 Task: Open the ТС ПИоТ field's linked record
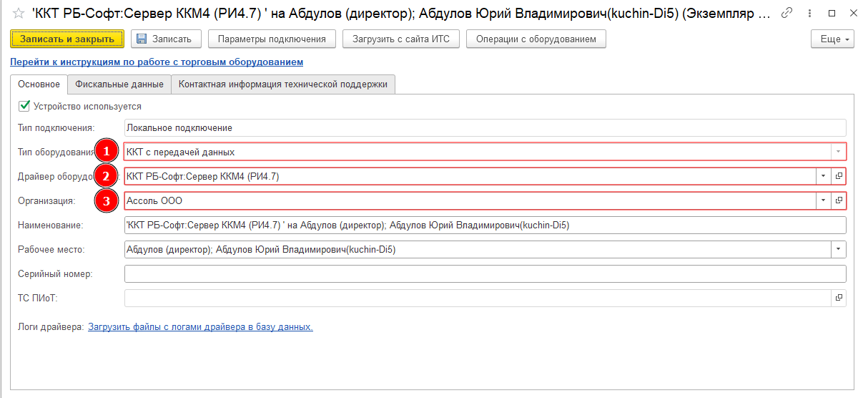(839, 298)
